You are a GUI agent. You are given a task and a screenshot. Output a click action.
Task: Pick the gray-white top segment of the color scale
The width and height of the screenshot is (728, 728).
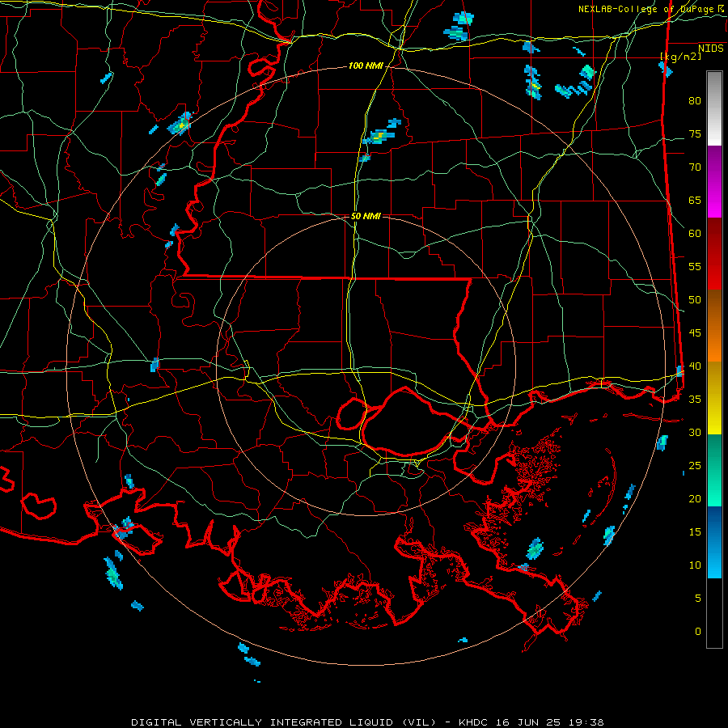point(714,108)
